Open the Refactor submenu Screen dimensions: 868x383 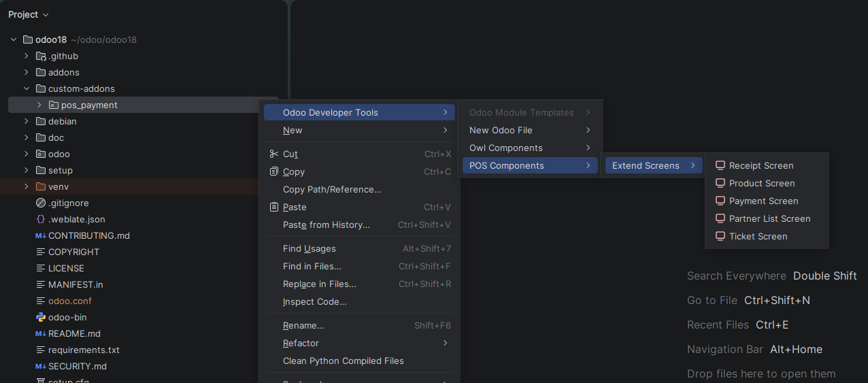pos(359,343)
